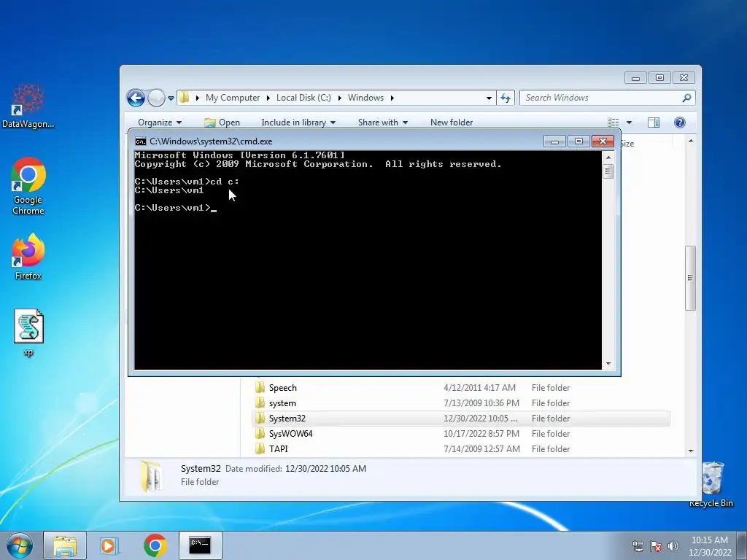Click the cmd window scrollbar thumb
Image resolution: width=747 pixels, height=560 pixels.
point(608,171)
